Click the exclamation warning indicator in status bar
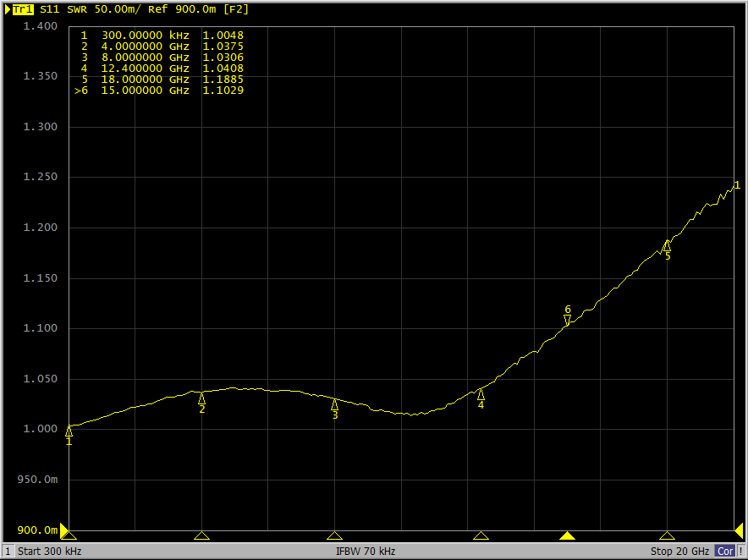Screen dimensions: 748x560 pyautogui.click(x=741, y=552)
